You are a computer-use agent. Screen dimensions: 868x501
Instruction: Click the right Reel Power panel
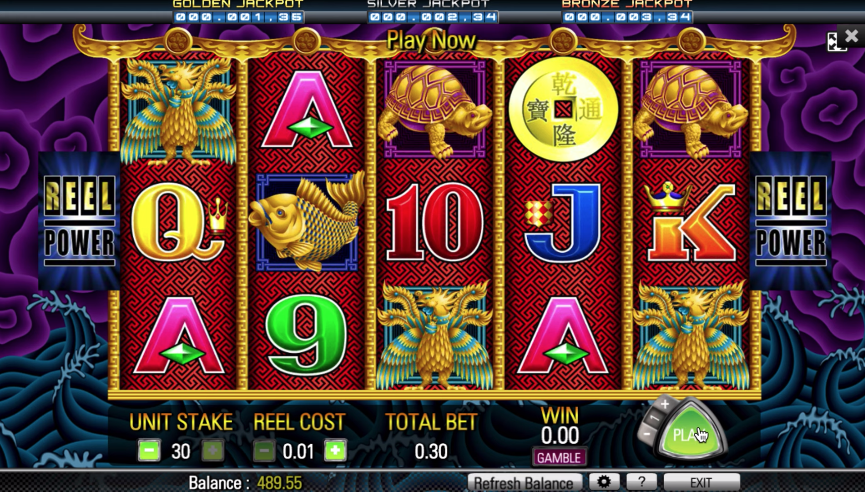tap(791, 221)
